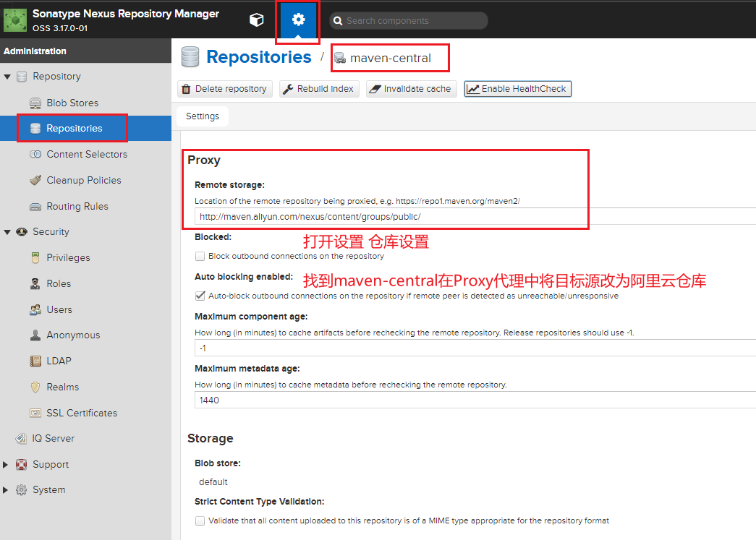756x540 pixels.
Task: Open Routing Rules in sidebar
Action: click(x=86, y=206)
